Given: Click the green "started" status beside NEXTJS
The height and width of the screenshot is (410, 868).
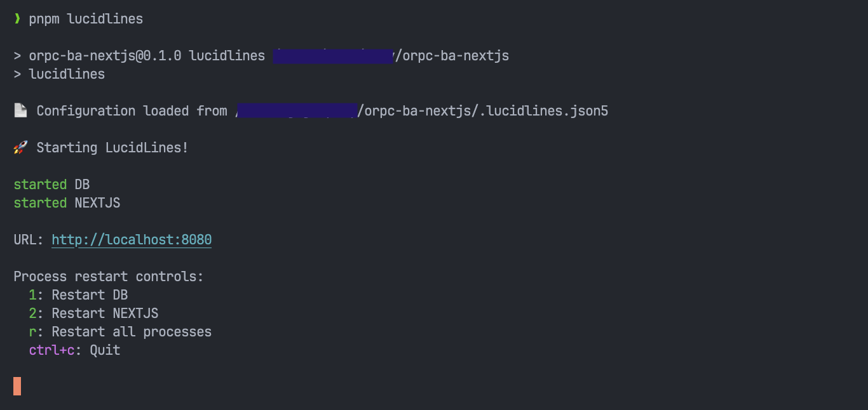Looking at the screenshot, I should pos(40,203).
